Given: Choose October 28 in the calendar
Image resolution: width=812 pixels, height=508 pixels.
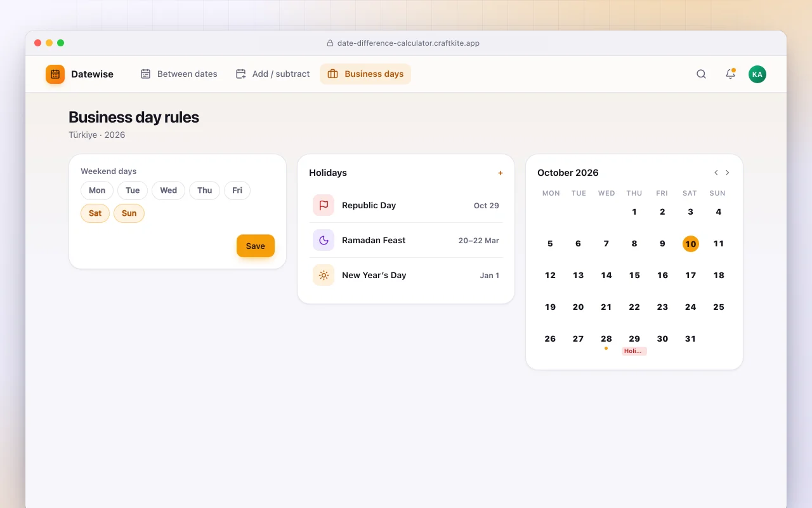Looking at the screenshot, I should pos(606,339).
